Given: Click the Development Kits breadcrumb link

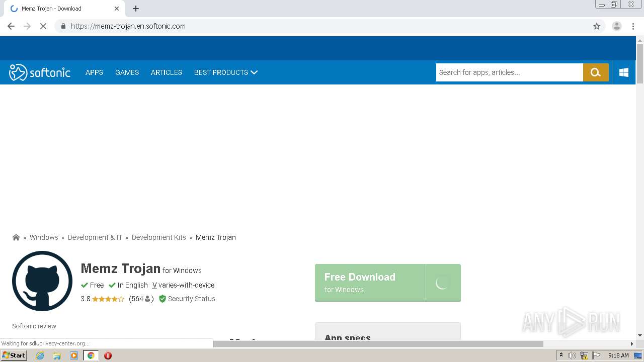Looking at the screenshot, I should [159, 237].
